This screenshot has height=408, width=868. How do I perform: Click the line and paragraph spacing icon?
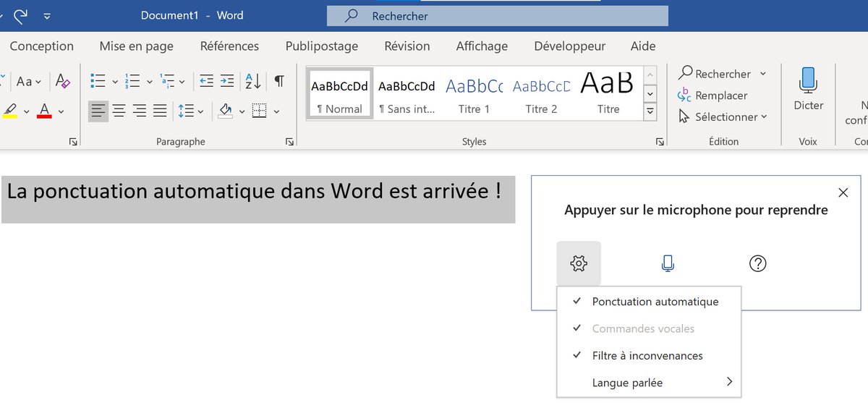tap(186, 111)
